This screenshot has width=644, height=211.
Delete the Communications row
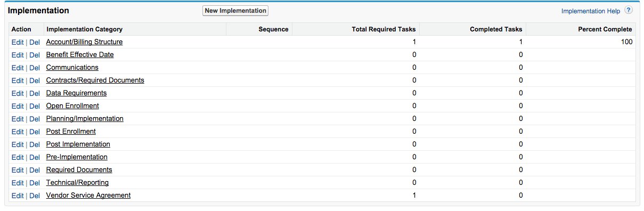point(34,68)
